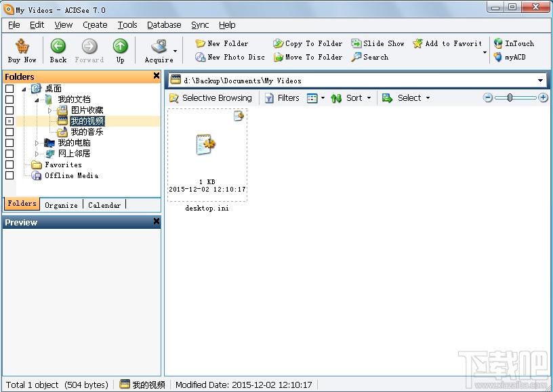Tick the checkbox beside 我的电脑
Image resolution: width=553 pixels, height=392 pixels.
click(9, 143)
